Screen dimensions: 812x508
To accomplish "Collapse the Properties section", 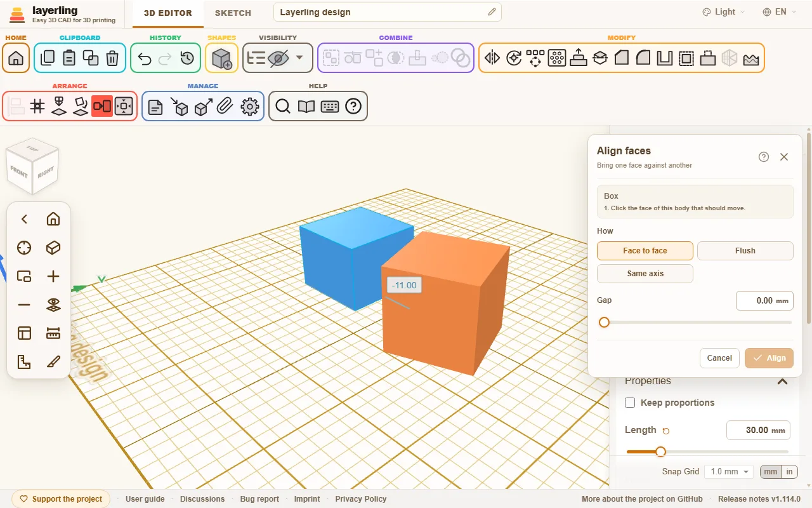I will coord(782,381).
